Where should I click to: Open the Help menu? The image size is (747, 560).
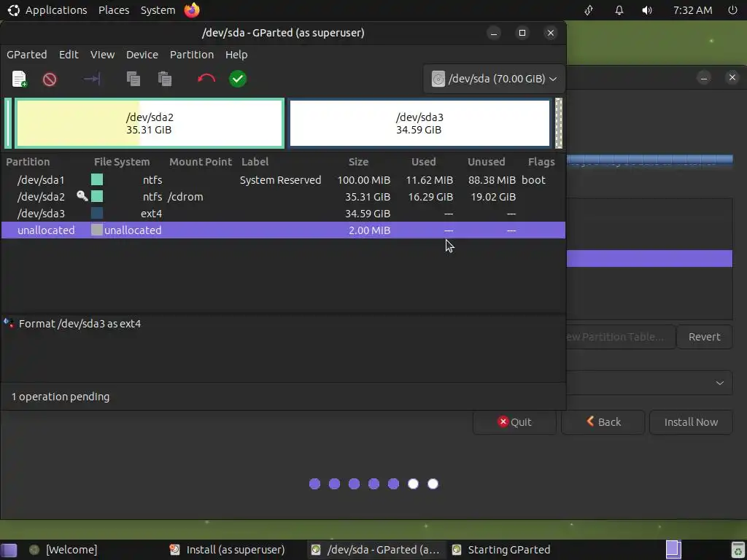click(236, 54)
